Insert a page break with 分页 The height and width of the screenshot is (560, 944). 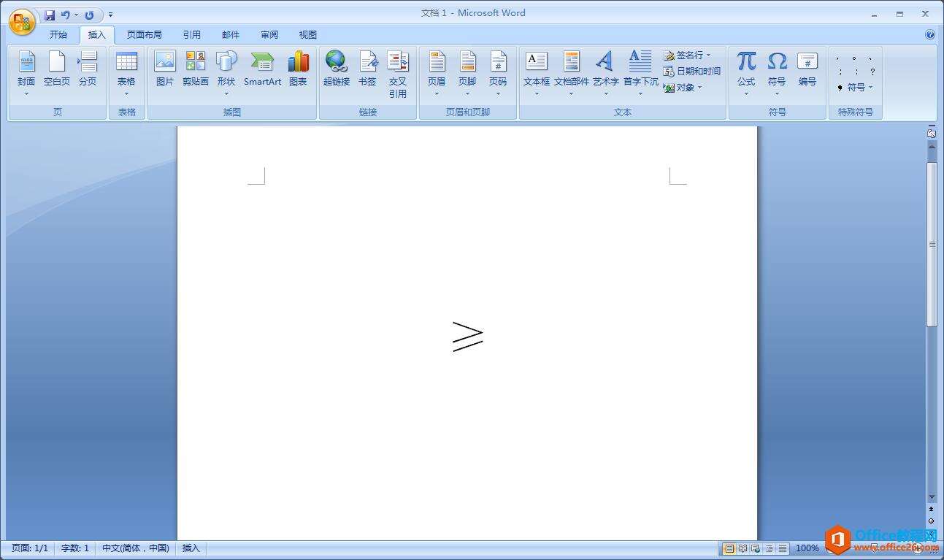(x=88, y=69)
